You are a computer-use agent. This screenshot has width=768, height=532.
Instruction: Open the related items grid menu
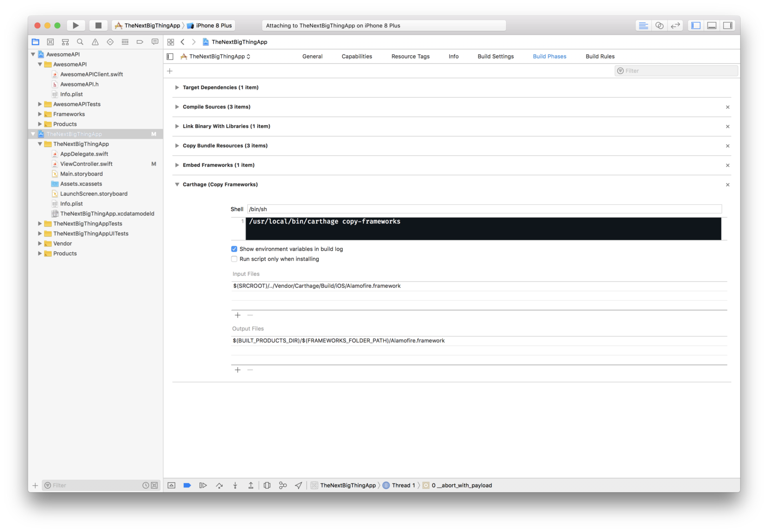click(170, 42)
